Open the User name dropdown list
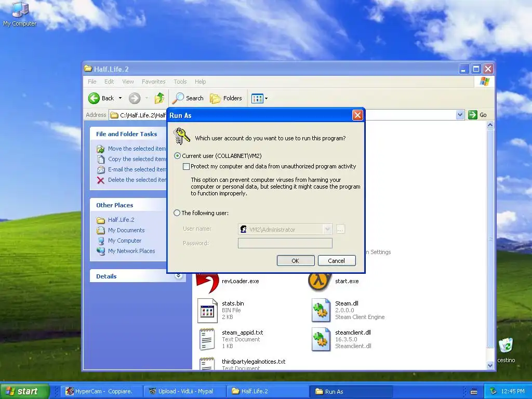Screen dimensions: 532x399 (327, 229)
